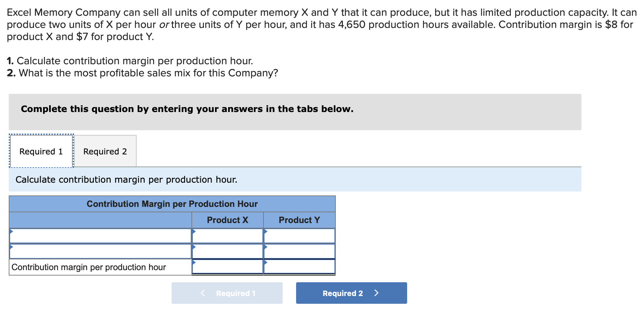Switch to the Required 1 tab
The height and width of the screenshot is (329, 644).
(x=41, y=151)
